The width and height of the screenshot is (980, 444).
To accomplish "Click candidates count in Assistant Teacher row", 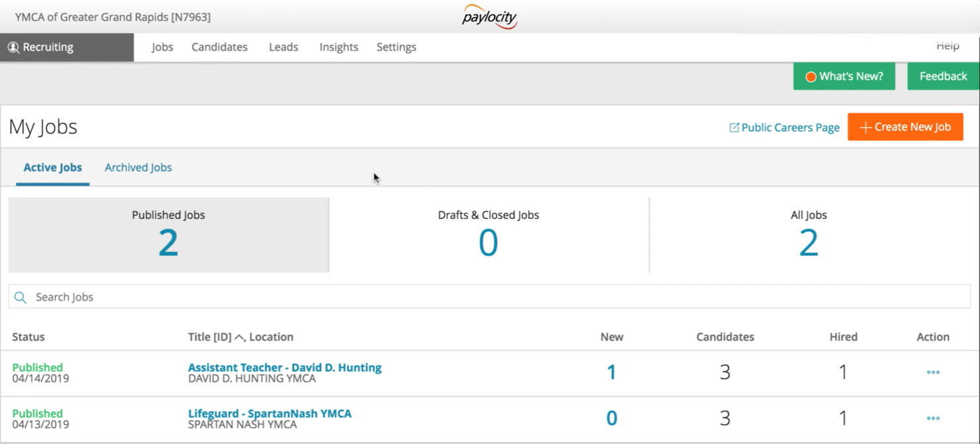I will point(725,373).
